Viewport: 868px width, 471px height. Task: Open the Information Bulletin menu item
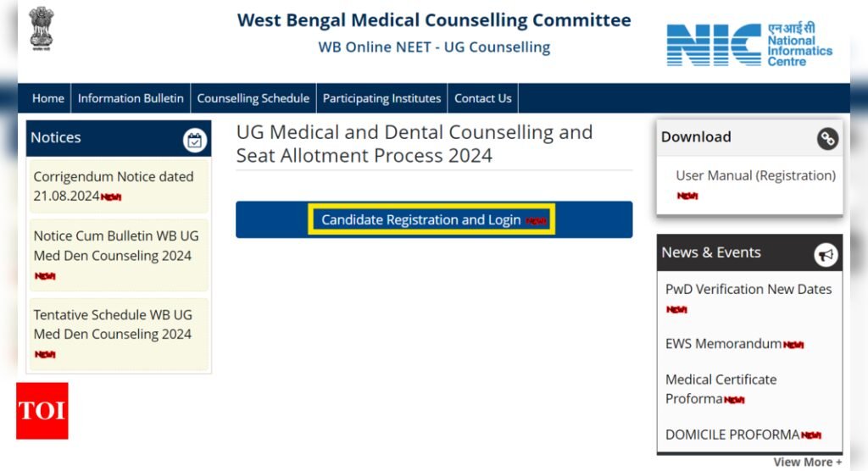(x=131, y=98)
